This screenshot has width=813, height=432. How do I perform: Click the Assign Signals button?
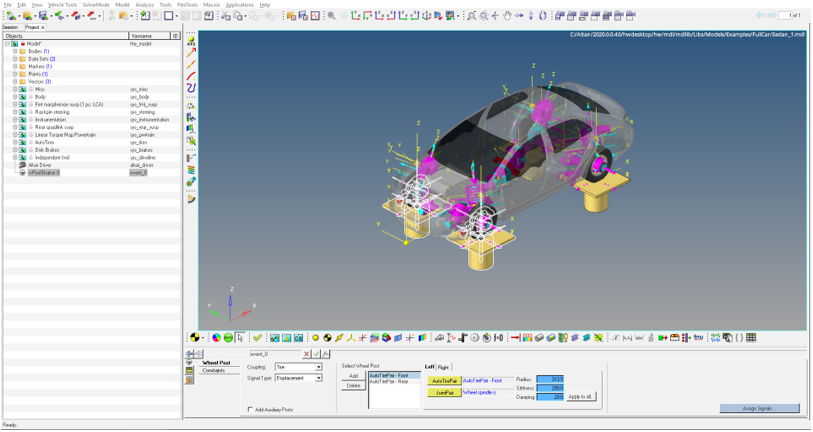(x=759, y=408)
